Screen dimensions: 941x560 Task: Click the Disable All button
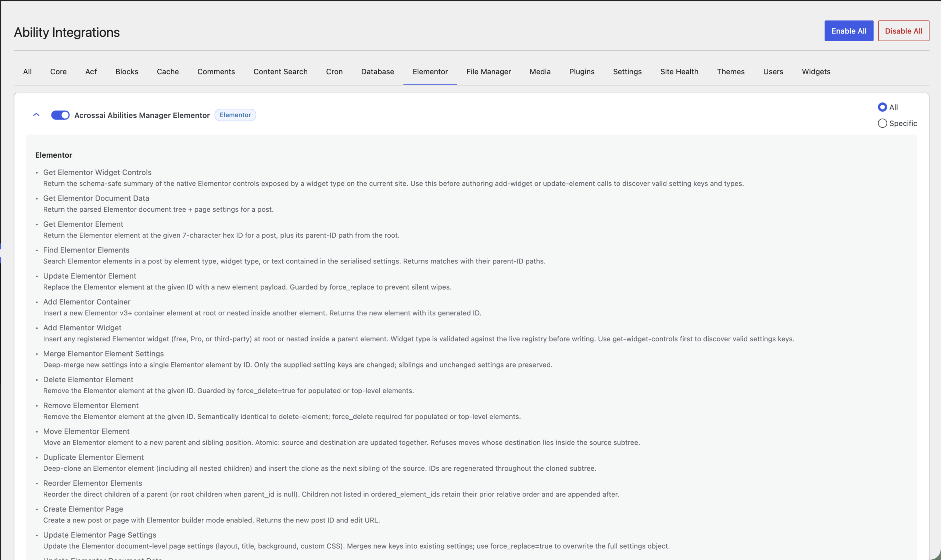pyautogui.click(x=903, y=31)
